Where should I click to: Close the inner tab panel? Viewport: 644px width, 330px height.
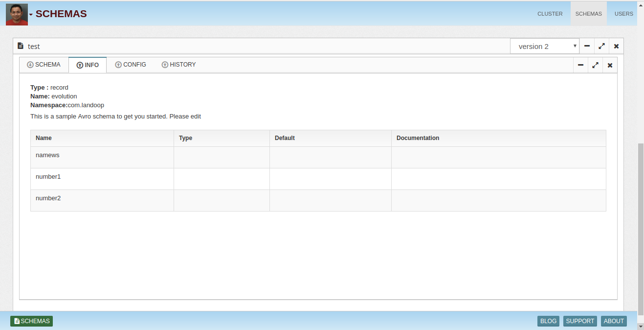click(x=610, y=65)
